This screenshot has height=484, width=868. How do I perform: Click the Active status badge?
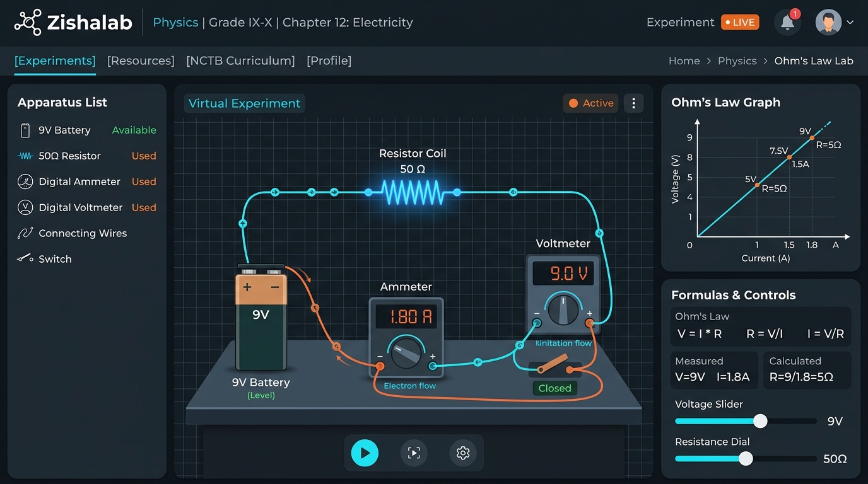coord(591,103)
